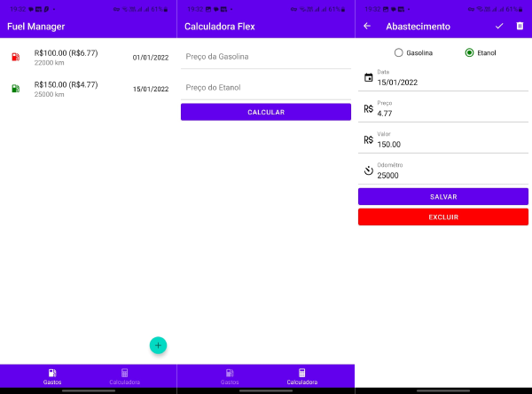Open the R$150.00 fuel entry

(x=89, y=89)
